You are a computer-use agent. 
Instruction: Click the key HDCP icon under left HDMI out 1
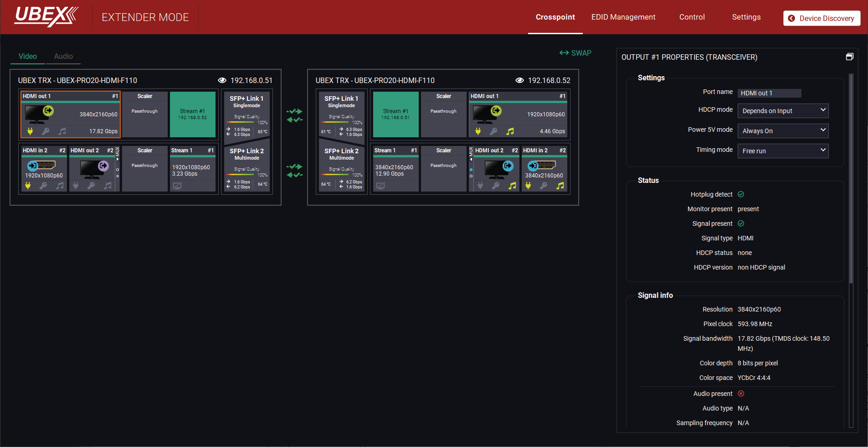click(46, 131)
